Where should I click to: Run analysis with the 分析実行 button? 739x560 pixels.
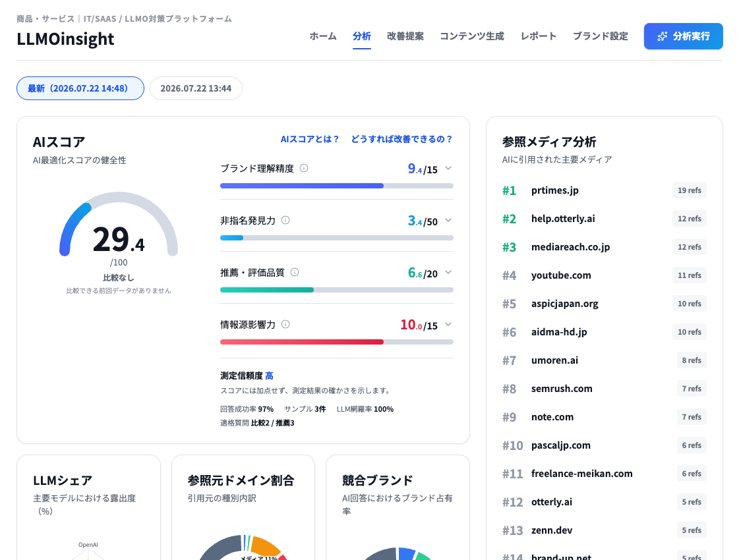pos(684,36)
